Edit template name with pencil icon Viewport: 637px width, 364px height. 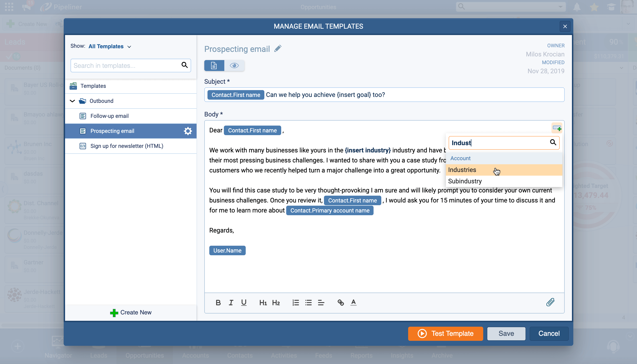tap(278, 48)
